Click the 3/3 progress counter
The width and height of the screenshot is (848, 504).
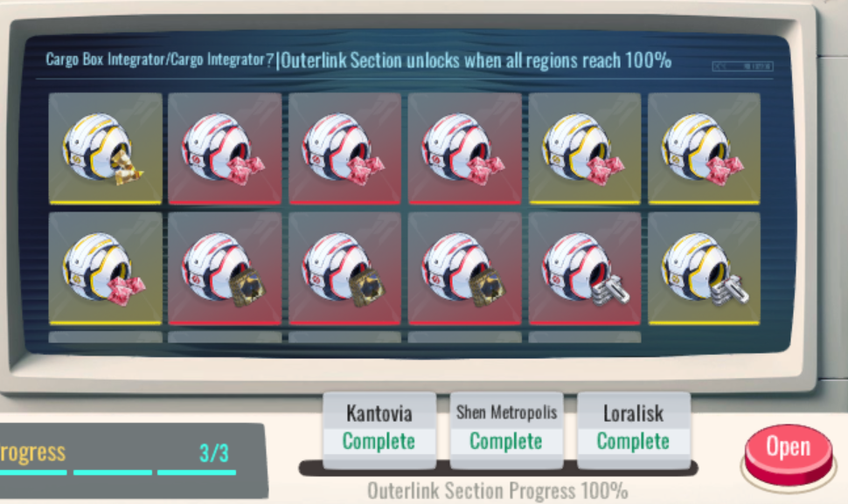point(214,452)
